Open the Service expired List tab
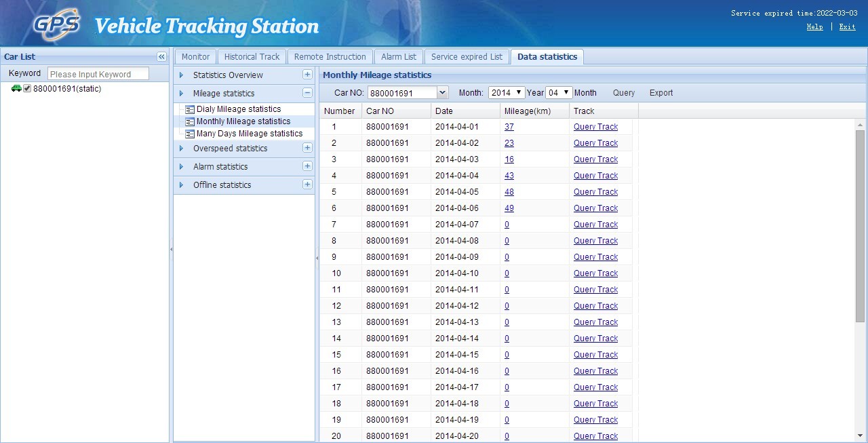868x443 pixels. click(467, 57)
